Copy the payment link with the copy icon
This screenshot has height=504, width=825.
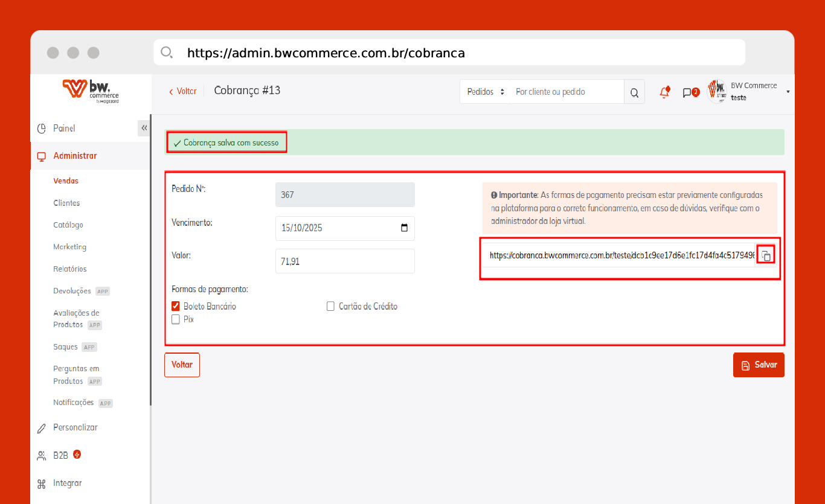765,255
